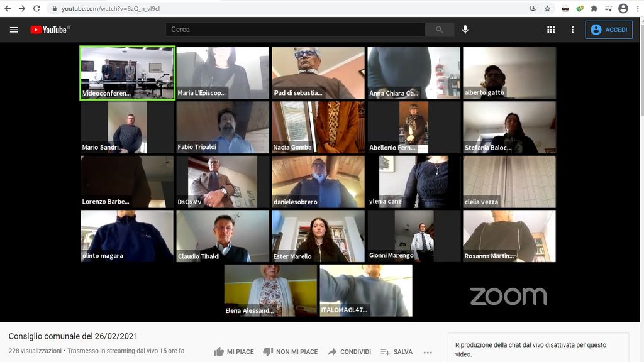644x362 pixels.
Task: Save the video with SALVA
Action: 396,352
